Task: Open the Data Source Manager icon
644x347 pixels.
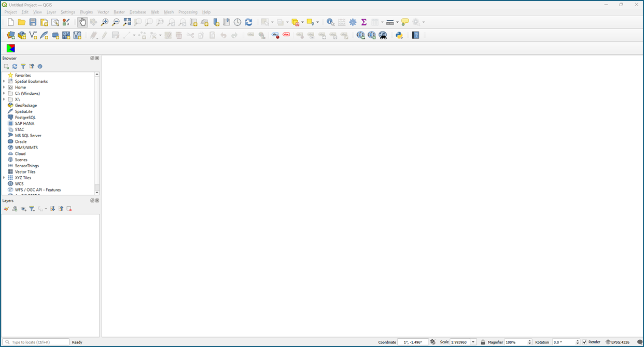Action: coord(10,35)
